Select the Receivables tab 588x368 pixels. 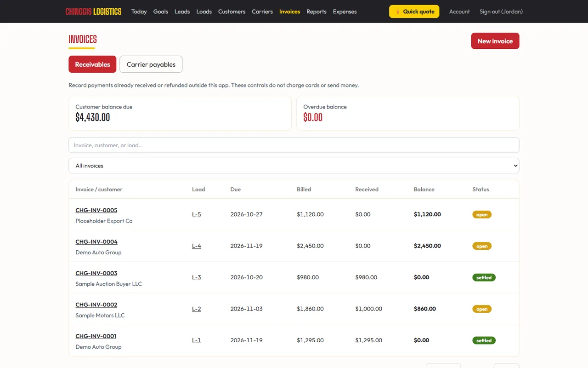[x=92, y=64]
